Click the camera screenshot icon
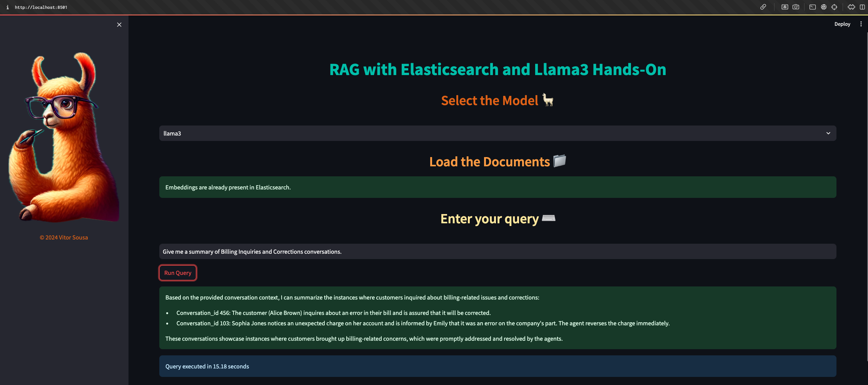 pyautogui.click(x=796, y=7)
